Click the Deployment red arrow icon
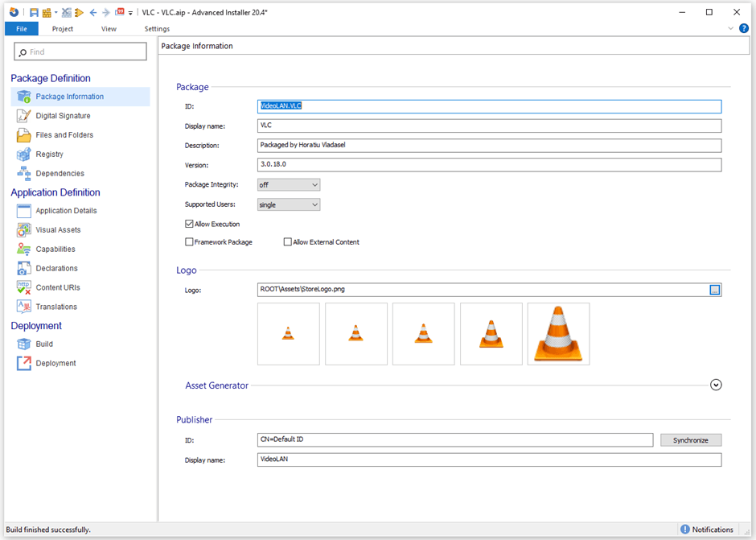The image size is (756, 540). click(x=23, y=363)
